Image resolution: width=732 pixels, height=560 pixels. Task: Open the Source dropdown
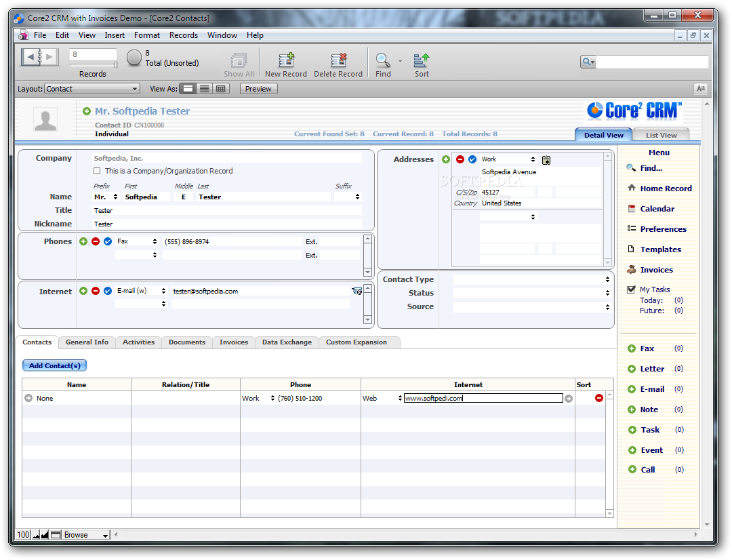click(532, 307)
